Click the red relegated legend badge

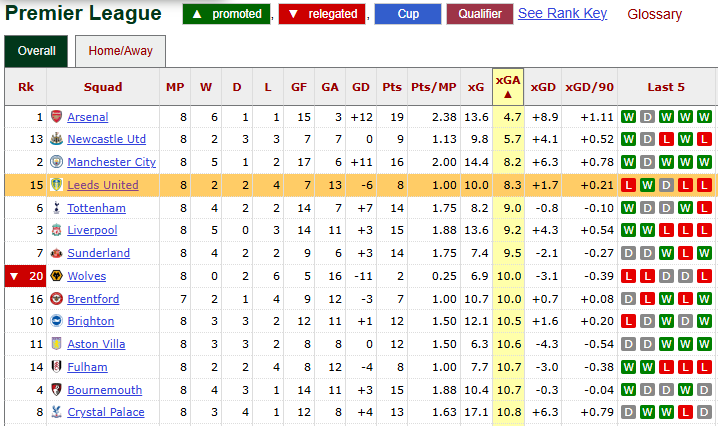coord(322,14)
